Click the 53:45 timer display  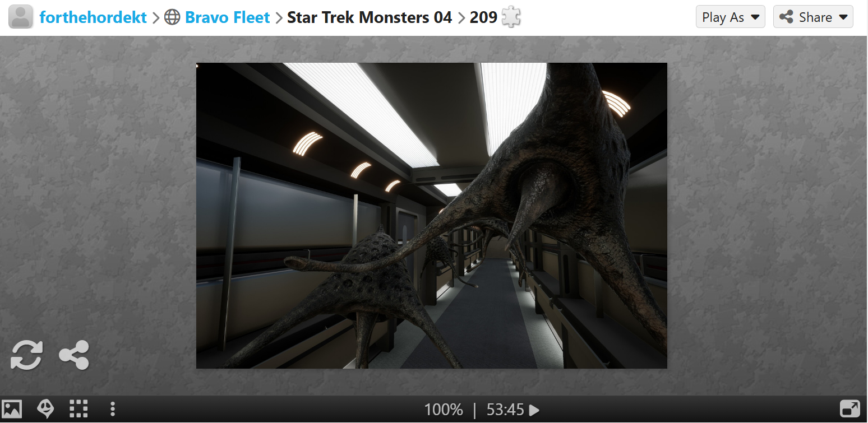pyautogui.click(x=505, y=410)
